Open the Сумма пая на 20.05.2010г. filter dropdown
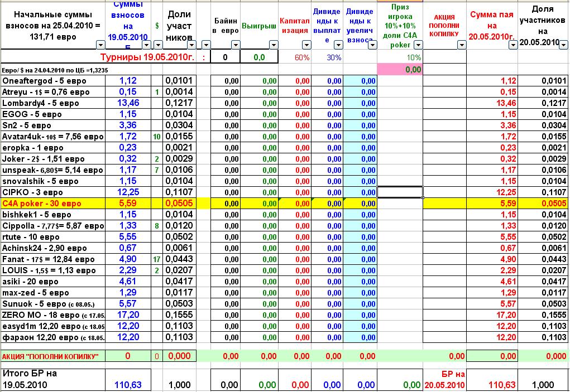The width and height of the screenshot is (570, 392). tap(513, 45)
